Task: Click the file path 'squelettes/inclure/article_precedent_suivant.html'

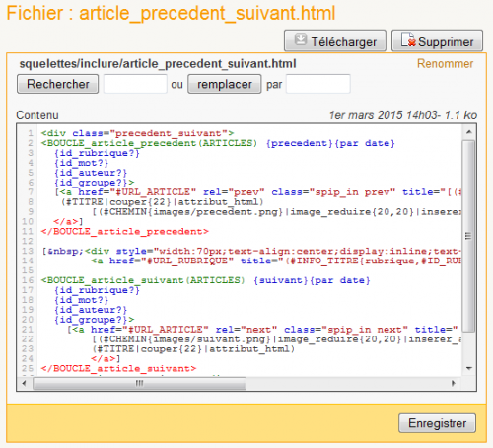Action: (x=158, y=64)
